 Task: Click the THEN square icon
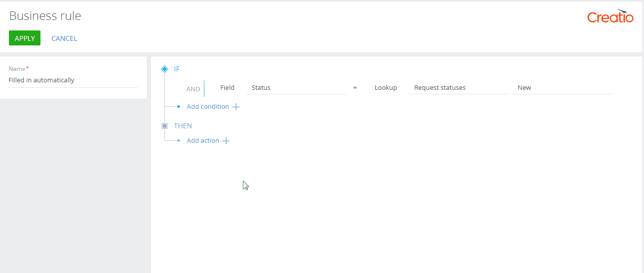pos(165,126)
